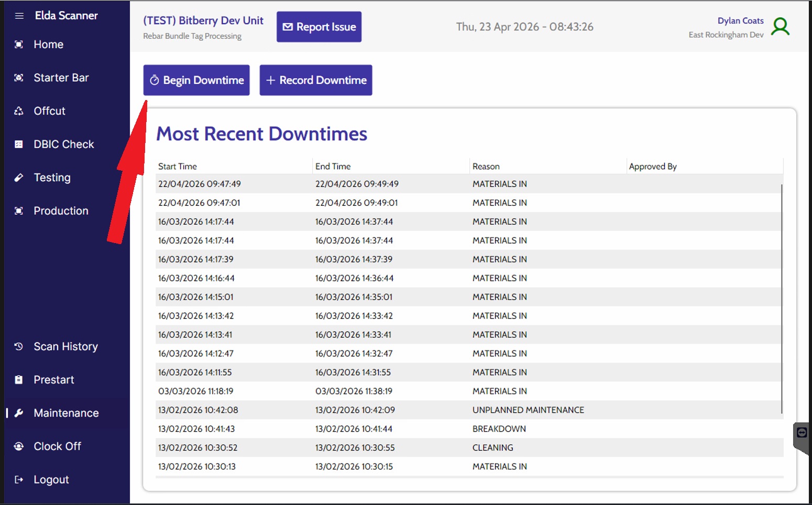Toggle the hamburger menu icon
812x505 pixels.
coord(19,16)
